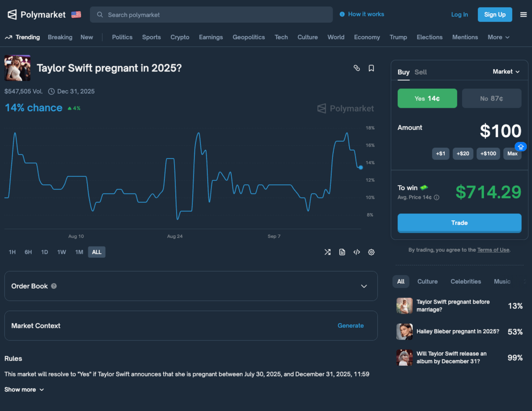The width and height of the screenshot is (532, 411).
Task: Click the Trade button
Action: point(459,223)
